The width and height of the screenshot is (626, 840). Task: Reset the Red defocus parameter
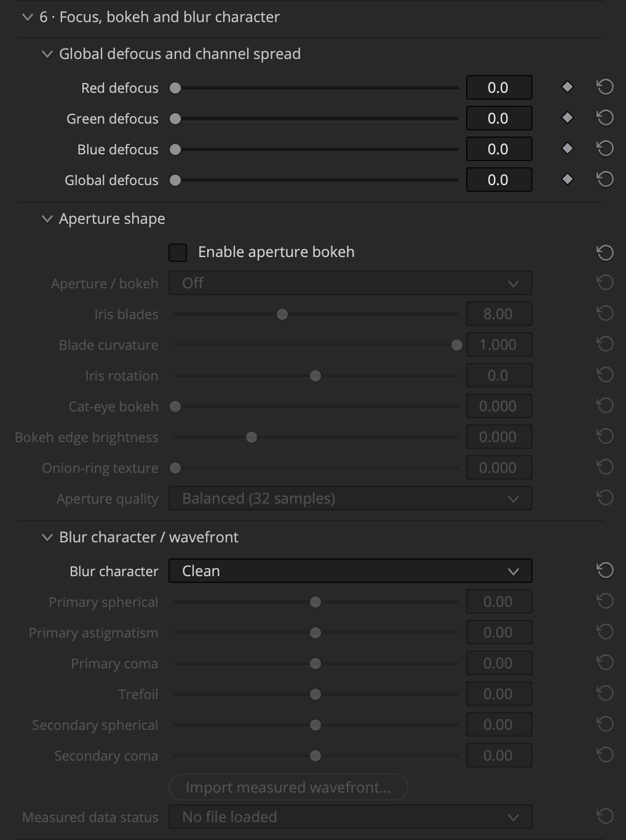(x=605, y=87)
